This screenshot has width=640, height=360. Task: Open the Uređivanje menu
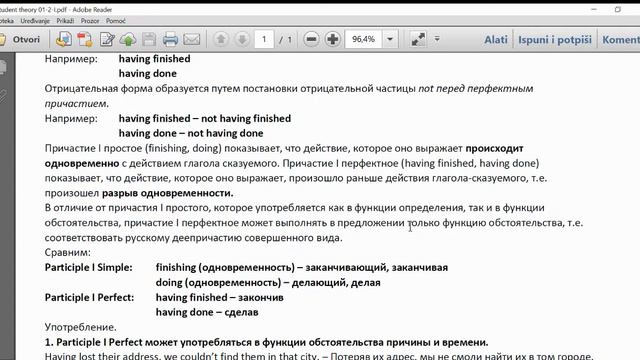35,21
